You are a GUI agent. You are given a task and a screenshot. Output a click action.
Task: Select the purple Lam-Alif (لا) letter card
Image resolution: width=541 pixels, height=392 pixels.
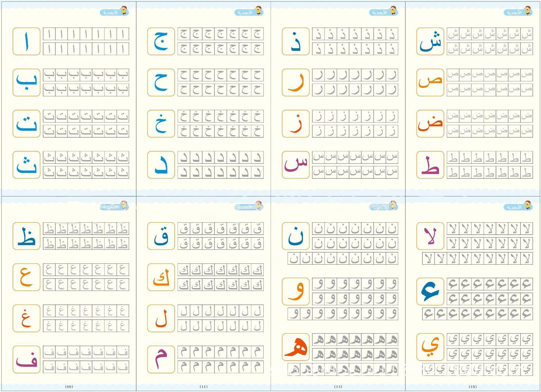click(x=430, y=236)
